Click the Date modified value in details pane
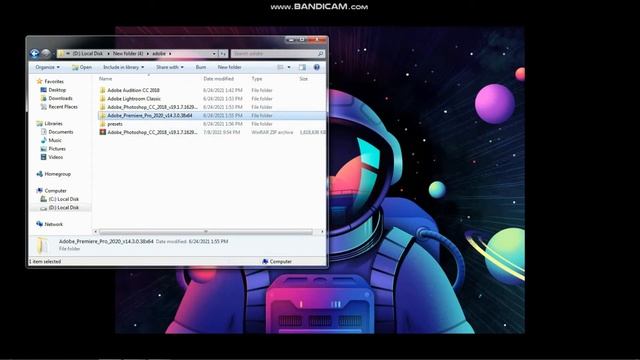 [x=209, y=242]
